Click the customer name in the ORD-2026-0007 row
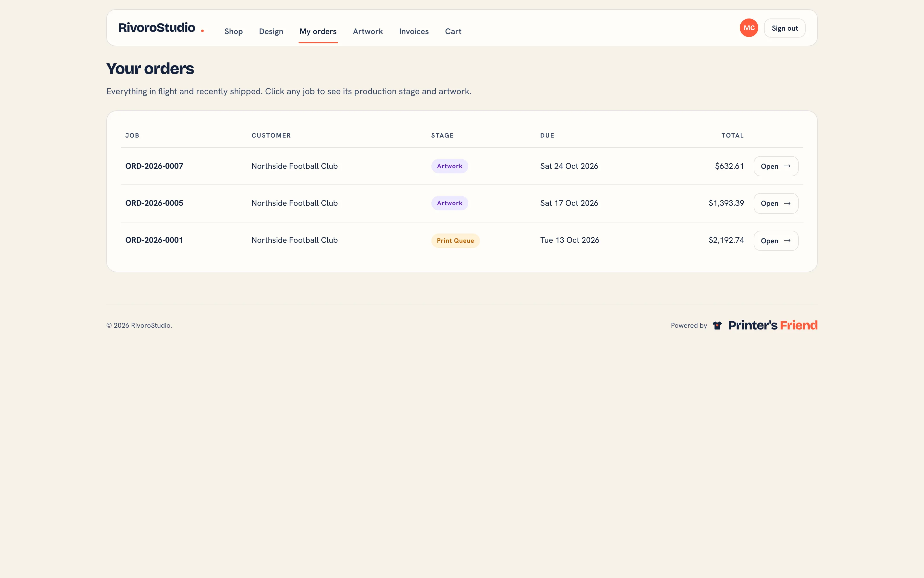 [295, 166]
